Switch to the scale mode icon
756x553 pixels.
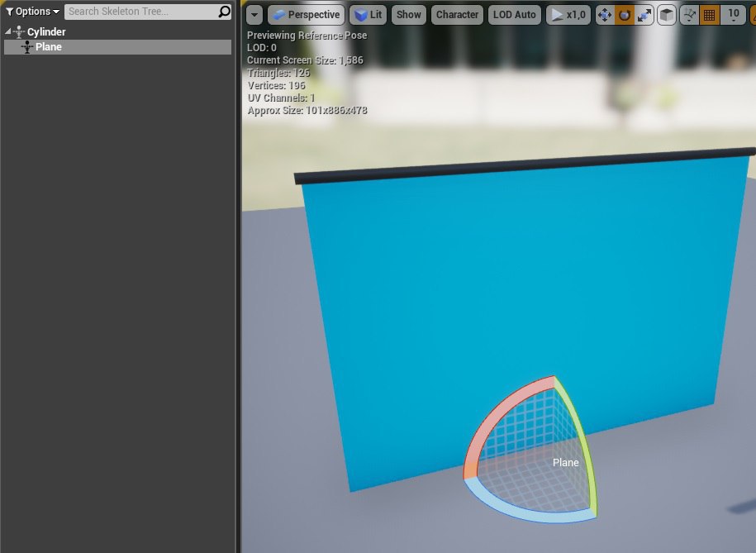[644, 15]
